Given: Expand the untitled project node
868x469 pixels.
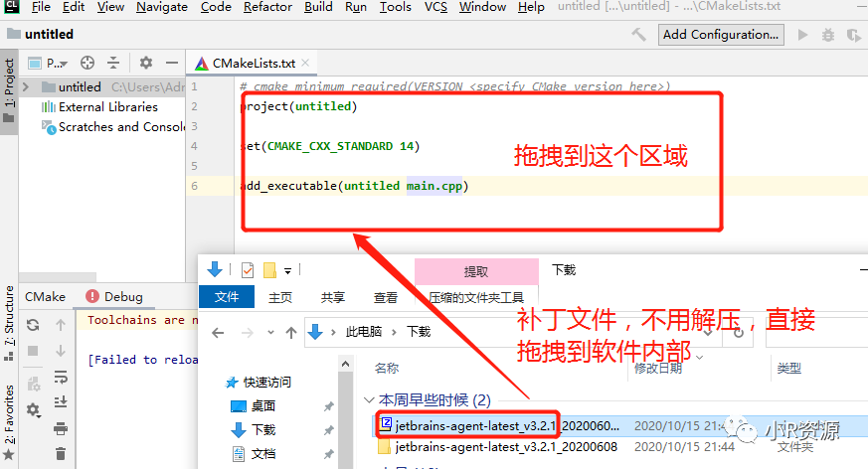Looking at the screenshot, I should pyautogui.click(x=26, y=86).
